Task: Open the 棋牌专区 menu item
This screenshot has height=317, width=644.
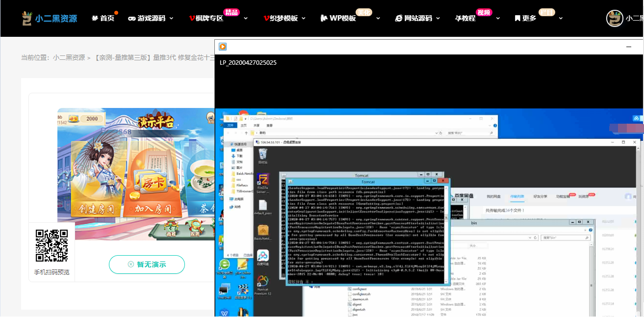Action: click(206, 18)
